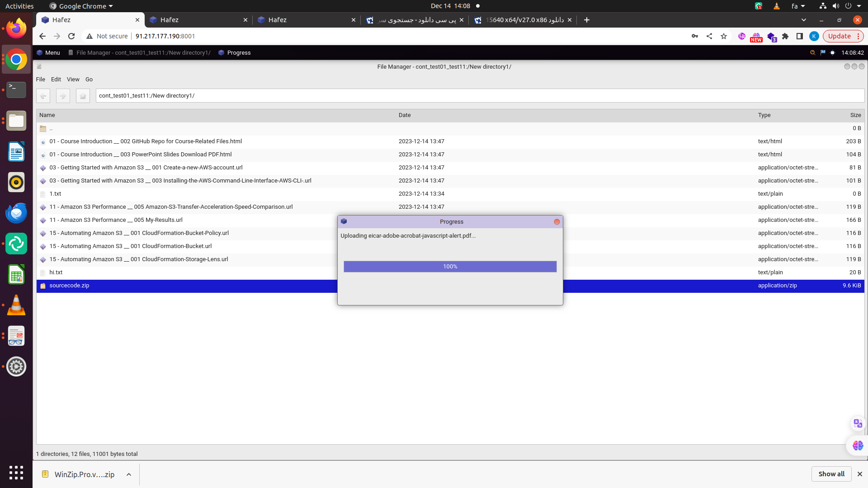Viewport: 868px width, 488px height.
Task: Select the hi.txt file row
Action: [56, 272]
